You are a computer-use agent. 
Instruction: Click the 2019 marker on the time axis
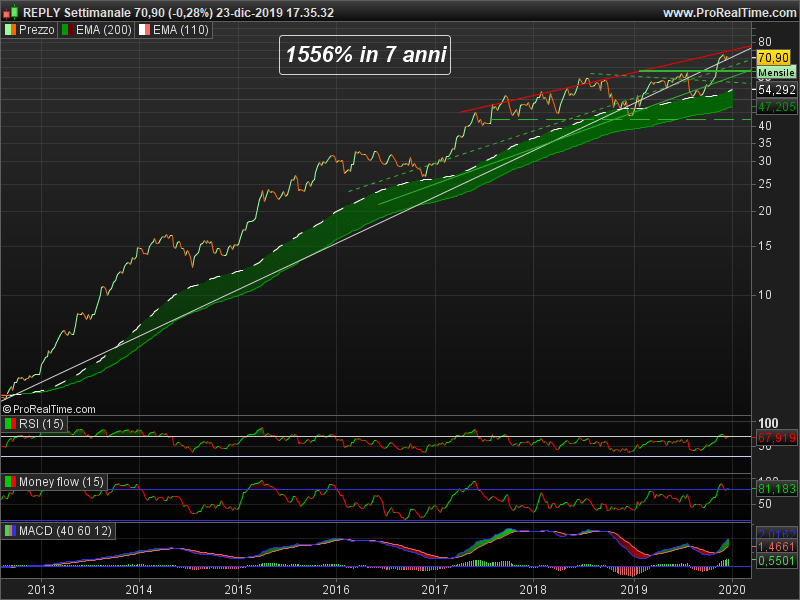tap(634, 589)
